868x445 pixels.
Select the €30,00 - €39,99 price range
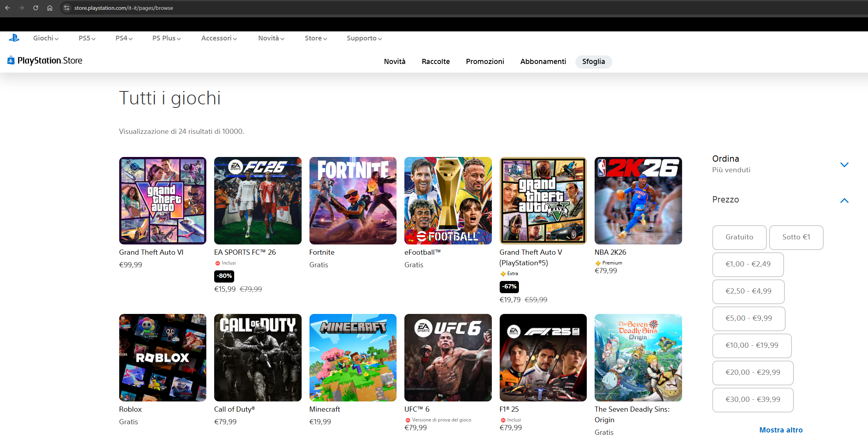(x=753, y=399)
